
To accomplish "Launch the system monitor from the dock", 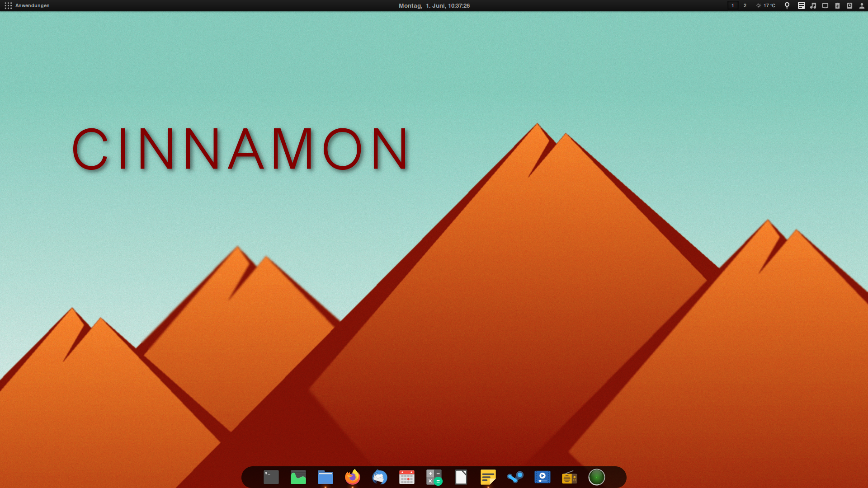I will point(298,477).
